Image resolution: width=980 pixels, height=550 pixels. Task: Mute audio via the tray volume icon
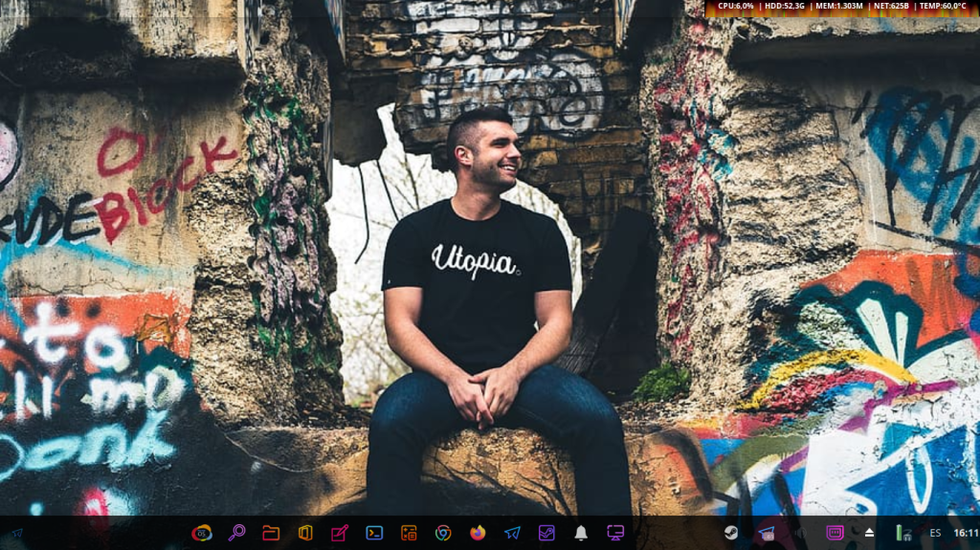tap(800, 533)
